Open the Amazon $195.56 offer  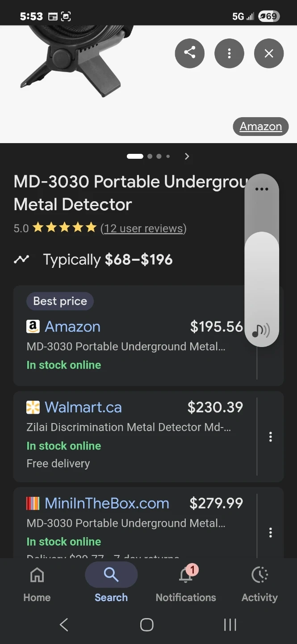coord(72,326)
